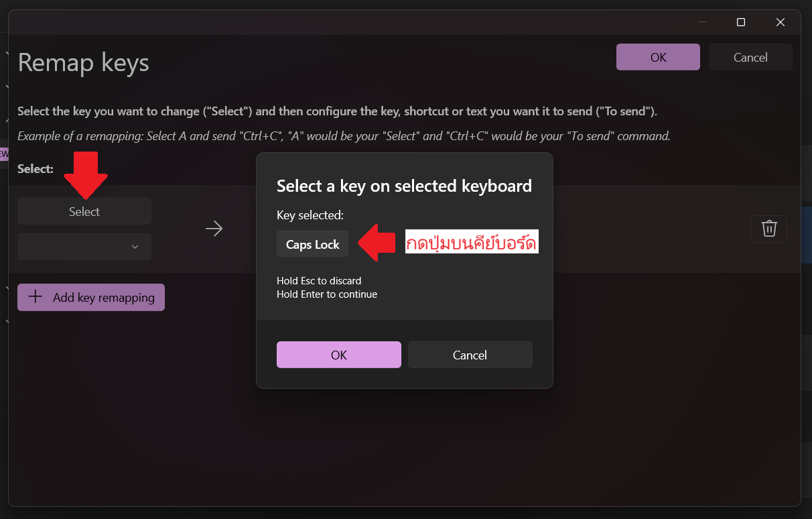
Task: Click red arrow pointing at Select button
Action: 85,174
